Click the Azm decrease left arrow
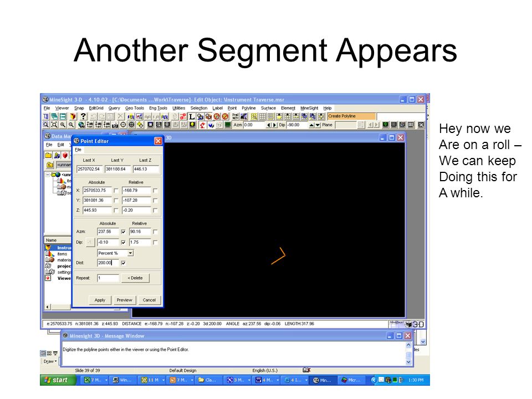The width and height of the screenshot is (532, 399). pyautogui.click(x=268, y=125)
